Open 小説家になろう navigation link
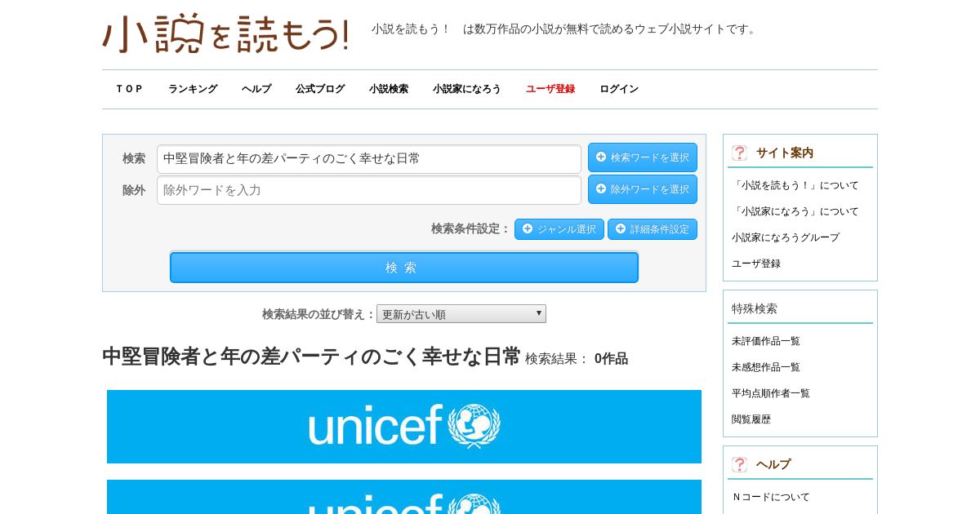Image resolution: width=980 pixels, height=514 pixels. point(467,89)
